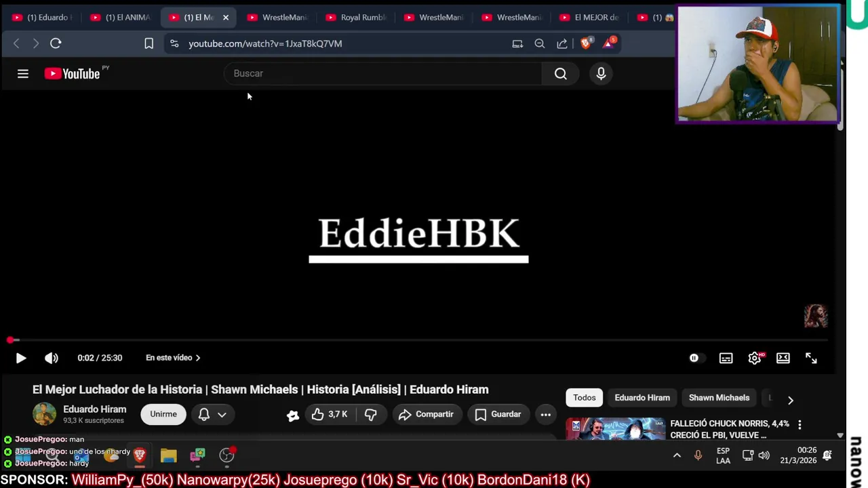This screenshot has width=868, height=488.
Task: Open video title El Mejor Luchador text
Action: (260, 390)
